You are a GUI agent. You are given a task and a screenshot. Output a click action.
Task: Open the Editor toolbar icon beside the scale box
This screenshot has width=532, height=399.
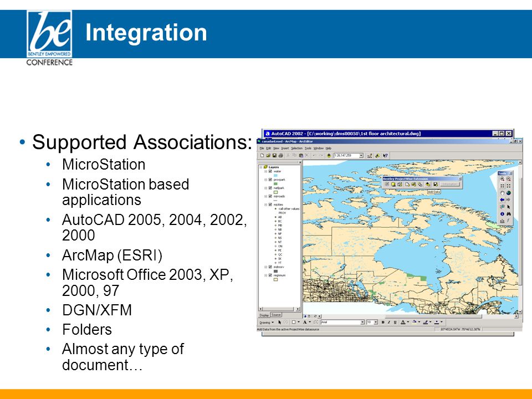coord(370,156)
